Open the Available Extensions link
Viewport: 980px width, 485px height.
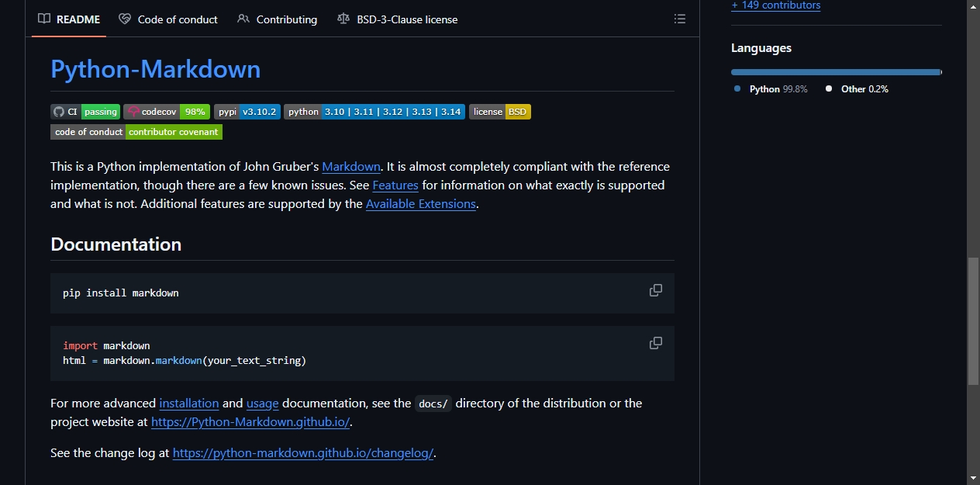[x=421, y=203]
